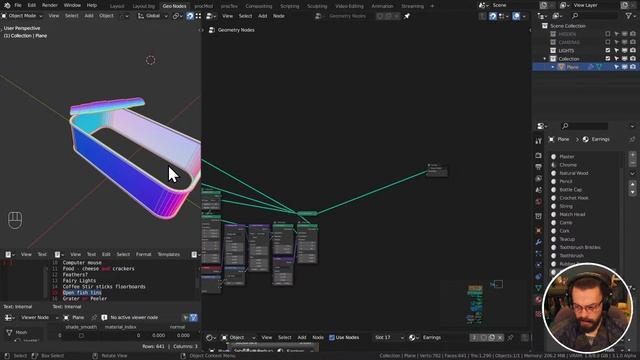Click the properties panel search field
This screenshot has width=640, height=360.
coord(584,126)
